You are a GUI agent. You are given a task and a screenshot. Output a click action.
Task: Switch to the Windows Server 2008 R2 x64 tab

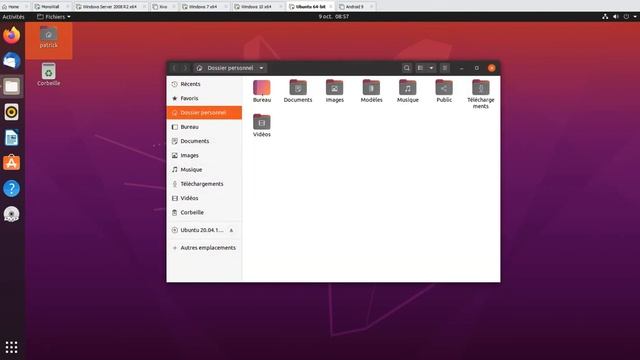109,7
